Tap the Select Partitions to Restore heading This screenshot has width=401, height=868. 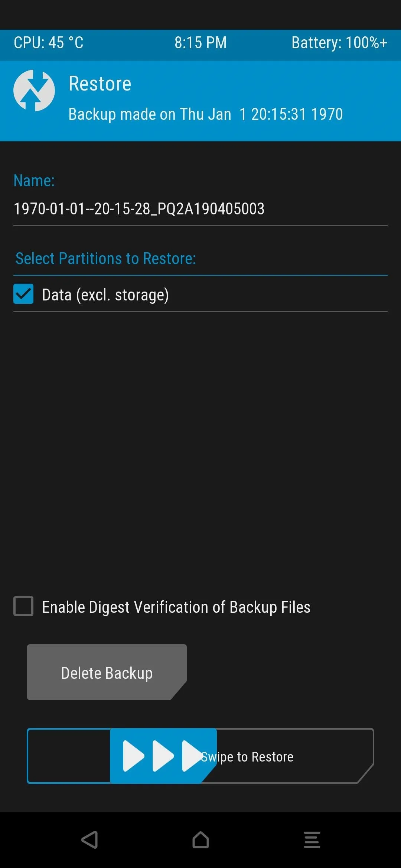tap(106, 259)
